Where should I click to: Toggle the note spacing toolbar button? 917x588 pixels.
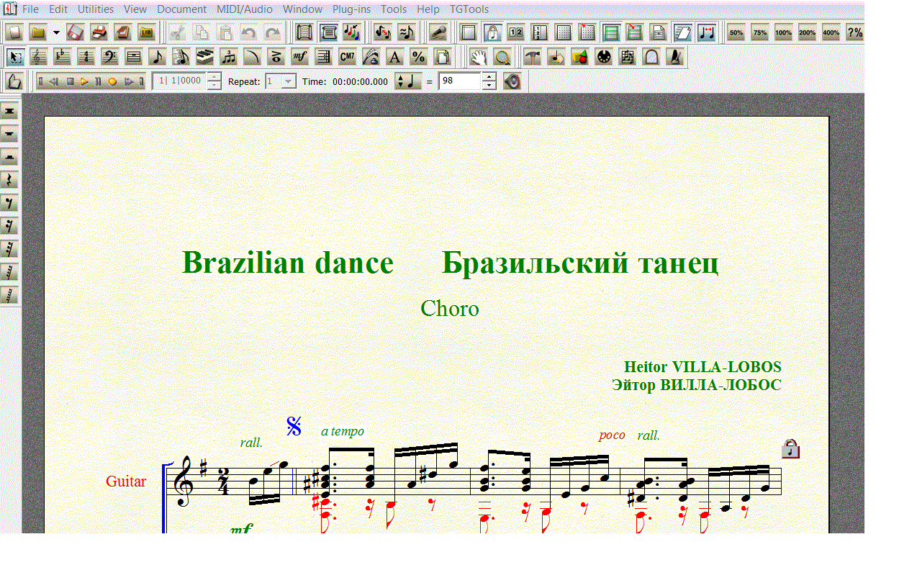[x=706, y=32]
